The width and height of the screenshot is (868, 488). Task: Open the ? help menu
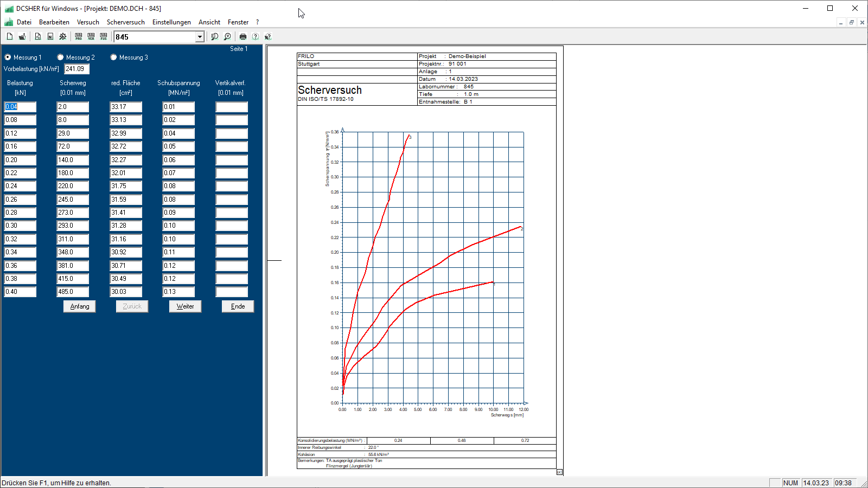pos(257,22)
